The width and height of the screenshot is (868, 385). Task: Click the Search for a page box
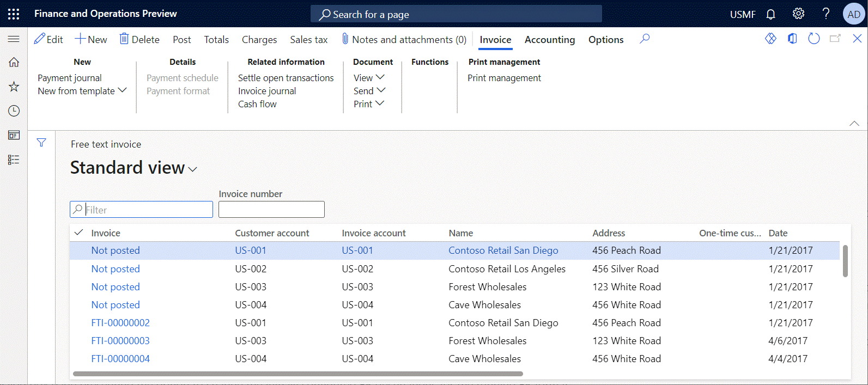[456, 14]
